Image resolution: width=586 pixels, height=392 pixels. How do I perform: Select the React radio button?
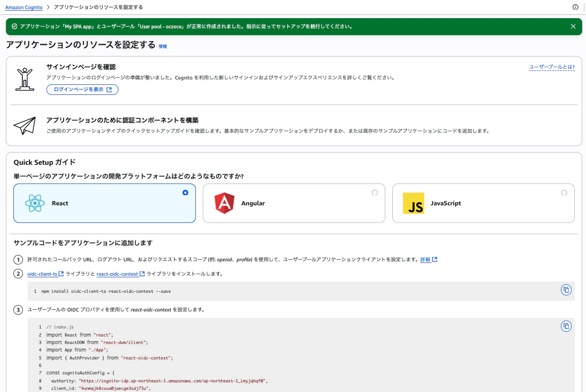[185, 193]
